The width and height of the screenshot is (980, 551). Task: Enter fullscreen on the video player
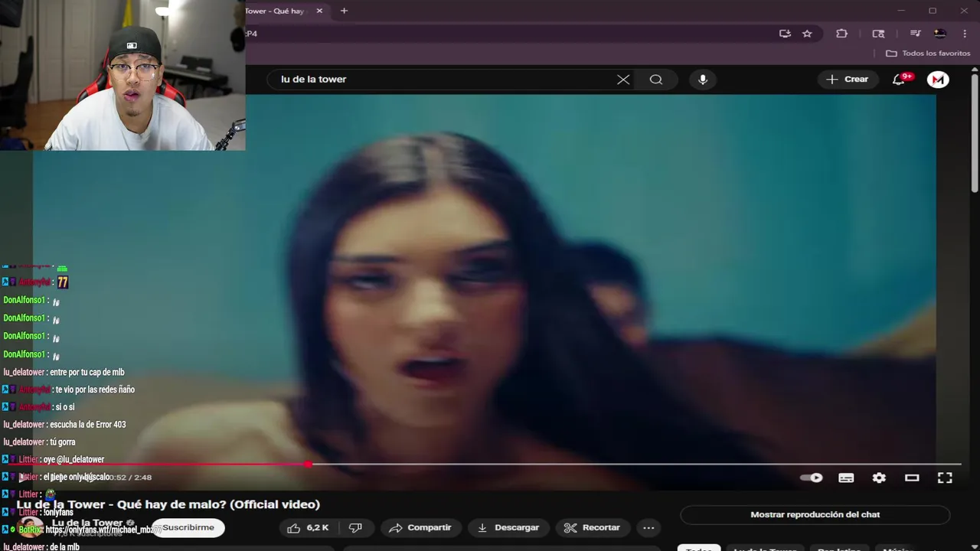pyautogui.click(x=945, y=478)
